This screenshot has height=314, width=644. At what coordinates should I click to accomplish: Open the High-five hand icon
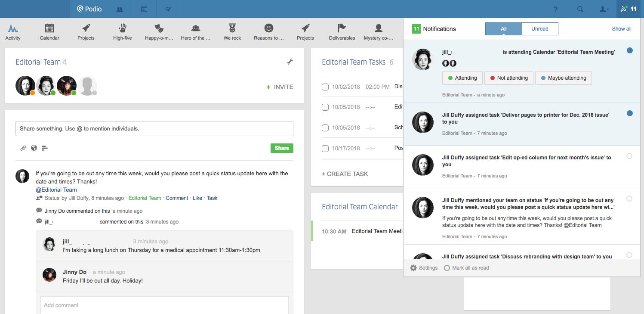123,29
